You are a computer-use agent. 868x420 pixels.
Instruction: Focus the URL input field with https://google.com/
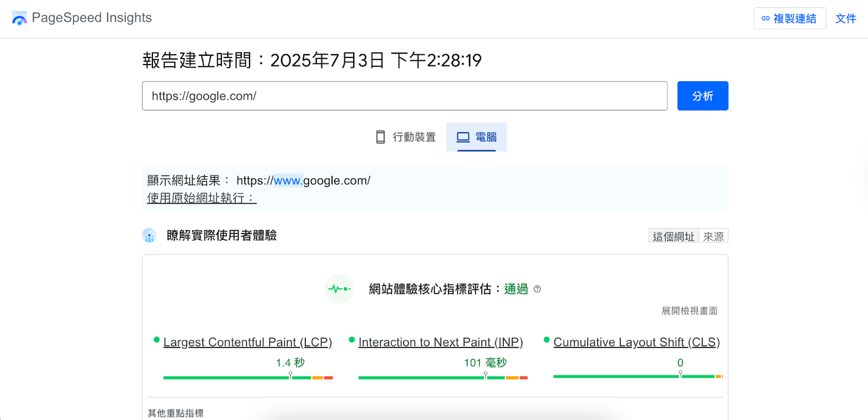pyautogui.click(x=405, y=96)
